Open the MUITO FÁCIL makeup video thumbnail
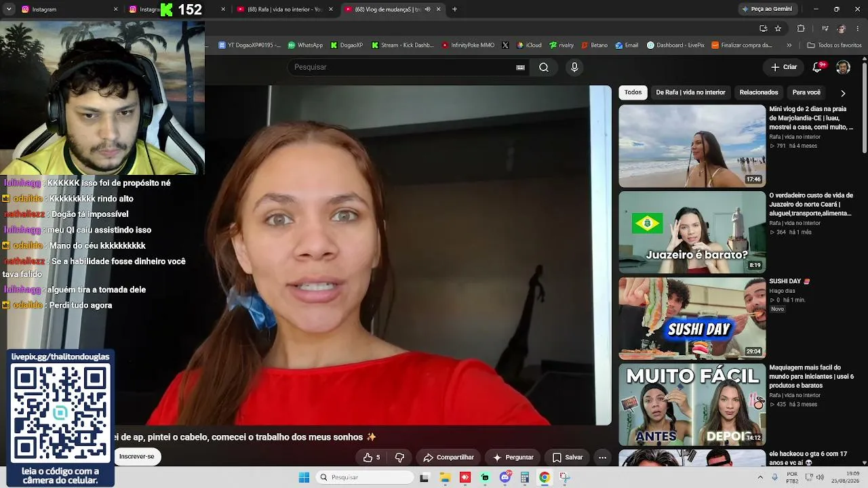The width and height of the screenshot is (868, 488). [692, 405]
